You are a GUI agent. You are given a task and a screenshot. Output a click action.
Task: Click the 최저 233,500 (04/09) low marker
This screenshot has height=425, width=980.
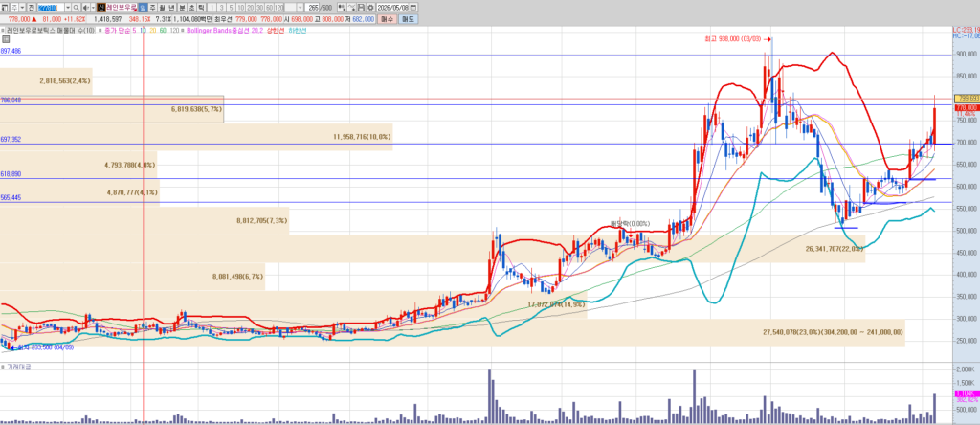(44, 347)
